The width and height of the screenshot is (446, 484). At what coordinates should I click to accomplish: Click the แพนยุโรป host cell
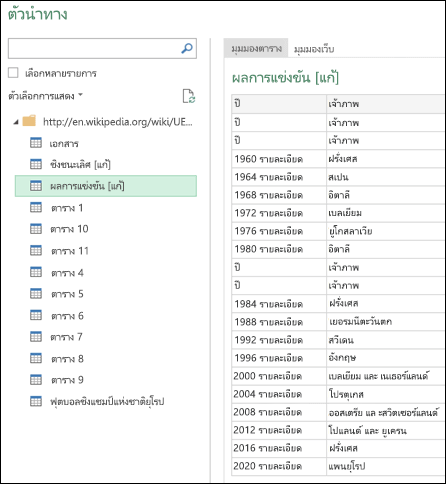[x=386, y=466]
